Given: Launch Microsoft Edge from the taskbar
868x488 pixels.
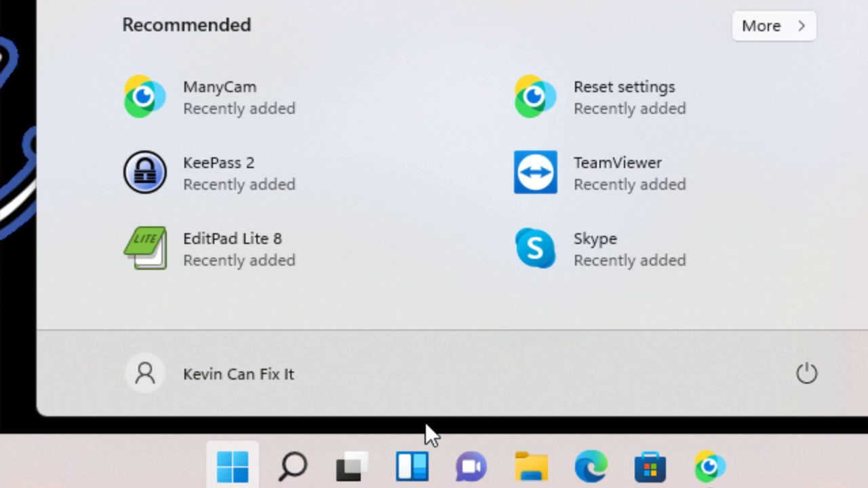Looking at the screenshot, I should [x=591, y=466].
